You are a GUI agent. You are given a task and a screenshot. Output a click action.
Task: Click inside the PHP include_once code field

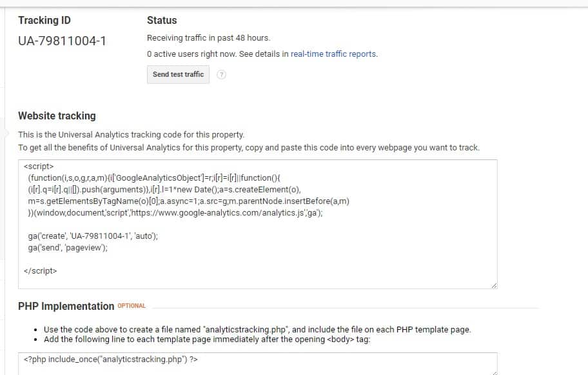[x=258, y=363]
